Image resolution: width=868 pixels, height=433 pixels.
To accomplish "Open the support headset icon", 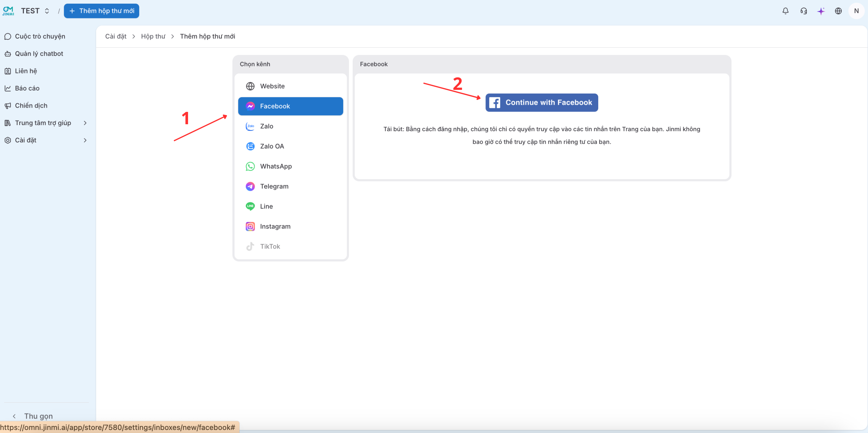I will click(803, 11).
